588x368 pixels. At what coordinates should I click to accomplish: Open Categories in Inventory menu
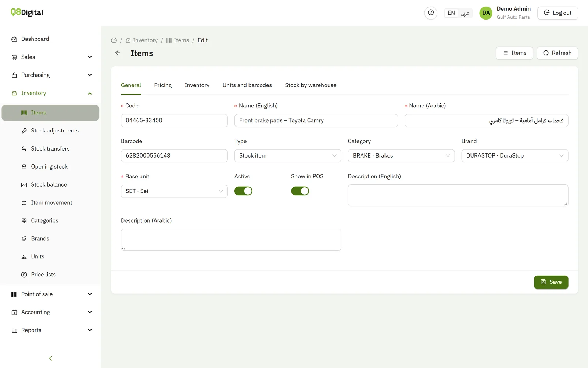[50, 221]
